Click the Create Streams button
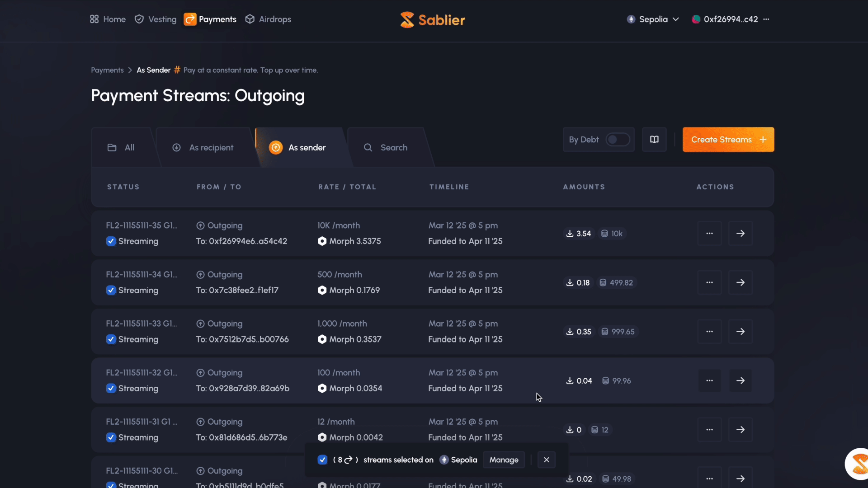The width and height of the screenshot is (868, 488). (728, 140)
